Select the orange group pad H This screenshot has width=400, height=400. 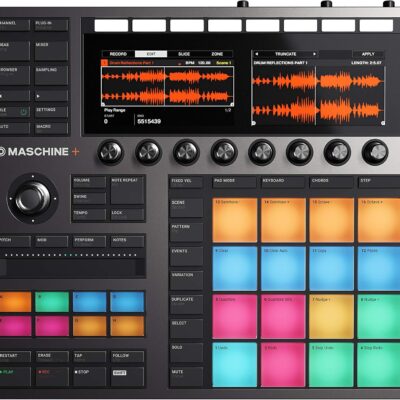coord(127,326)
